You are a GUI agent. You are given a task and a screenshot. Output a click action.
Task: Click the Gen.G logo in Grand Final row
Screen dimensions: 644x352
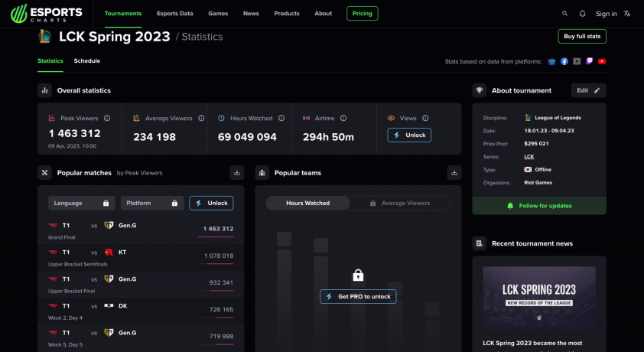(x=109, y=225)
